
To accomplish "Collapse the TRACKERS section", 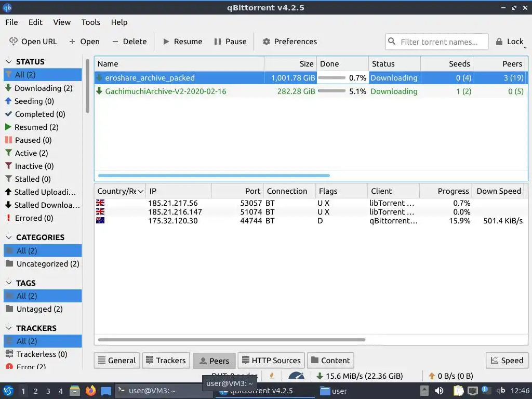I will point(9,328).
